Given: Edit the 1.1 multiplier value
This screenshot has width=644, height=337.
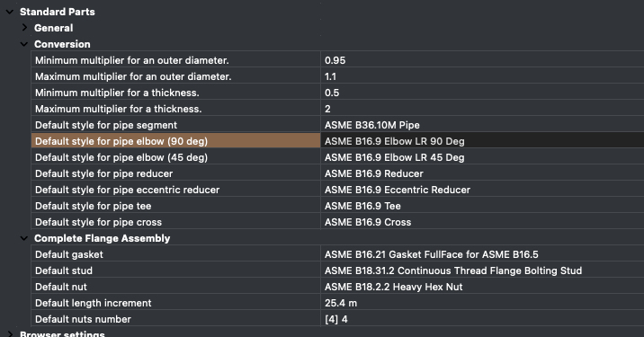Looking at the screenshot, I should click(x=482, y=76).
